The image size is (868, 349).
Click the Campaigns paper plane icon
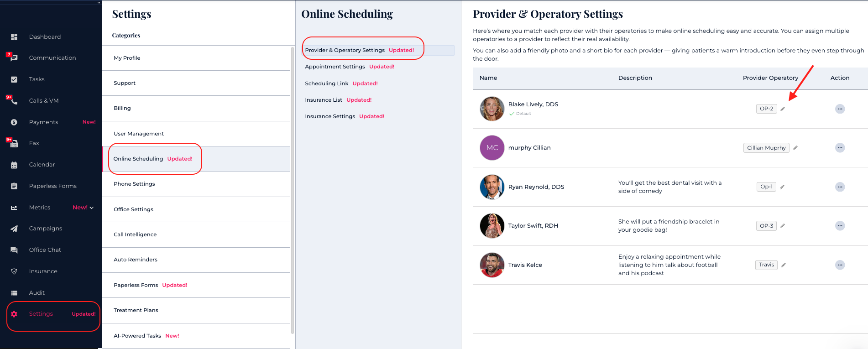coord(14,229)
